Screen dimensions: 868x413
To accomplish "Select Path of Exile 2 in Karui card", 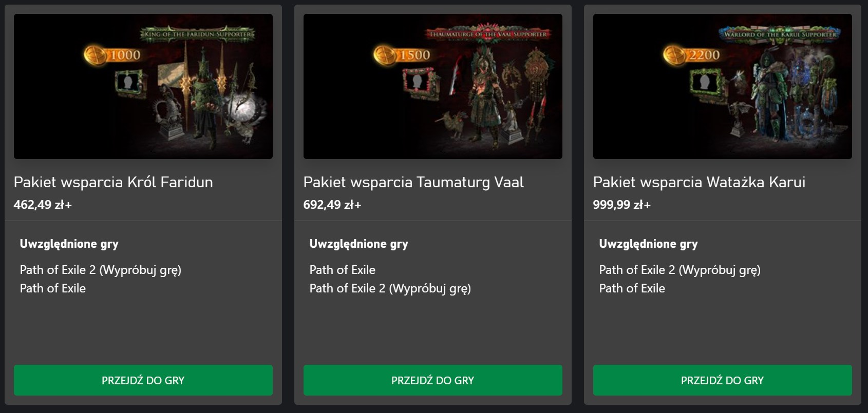I will tap(680, 270).
